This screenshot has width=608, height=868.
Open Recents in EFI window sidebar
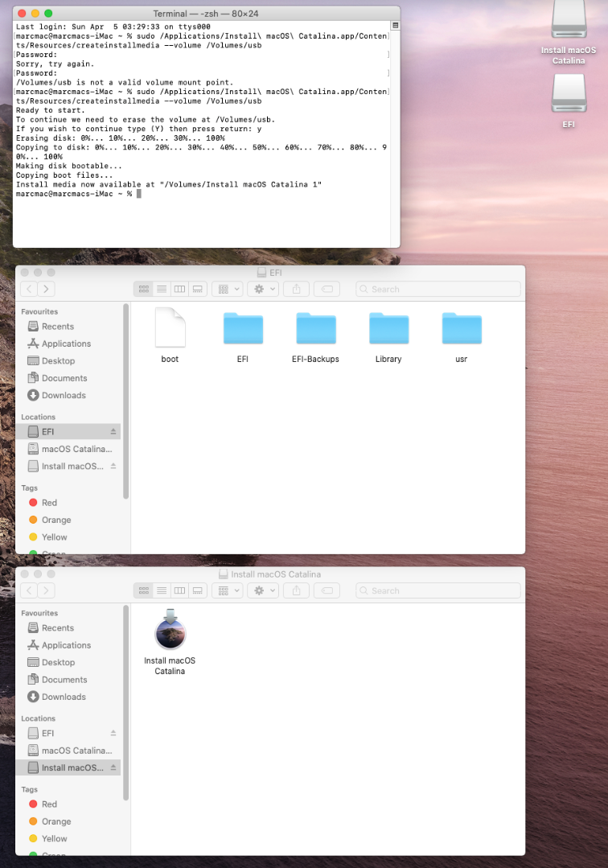pyautogui.click(x=68, y=327)
